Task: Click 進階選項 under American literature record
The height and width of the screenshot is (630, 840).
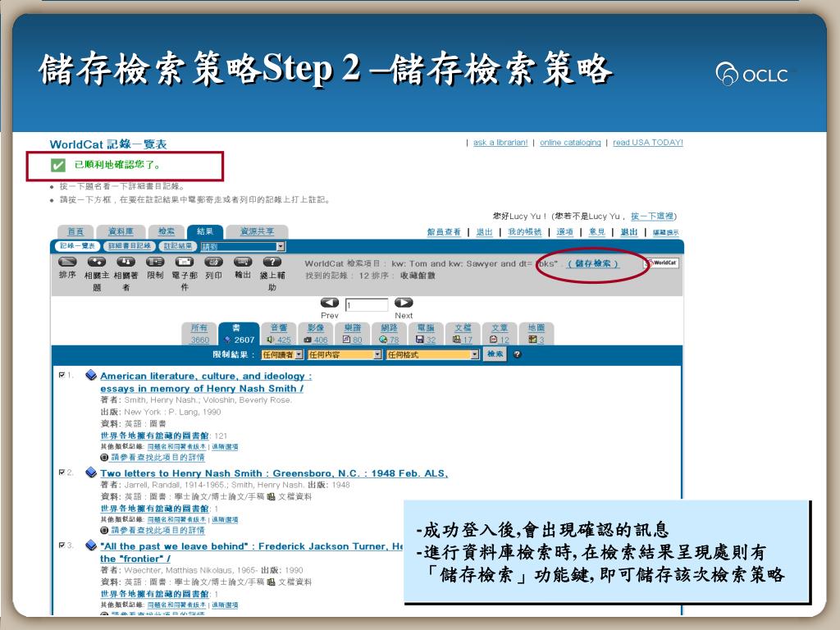Action: 225,447
